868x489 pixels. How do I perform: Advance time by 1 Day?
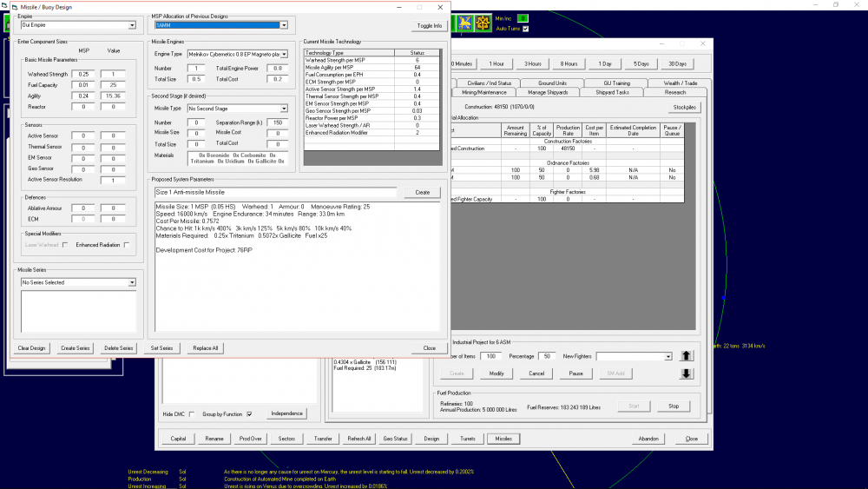604,64
